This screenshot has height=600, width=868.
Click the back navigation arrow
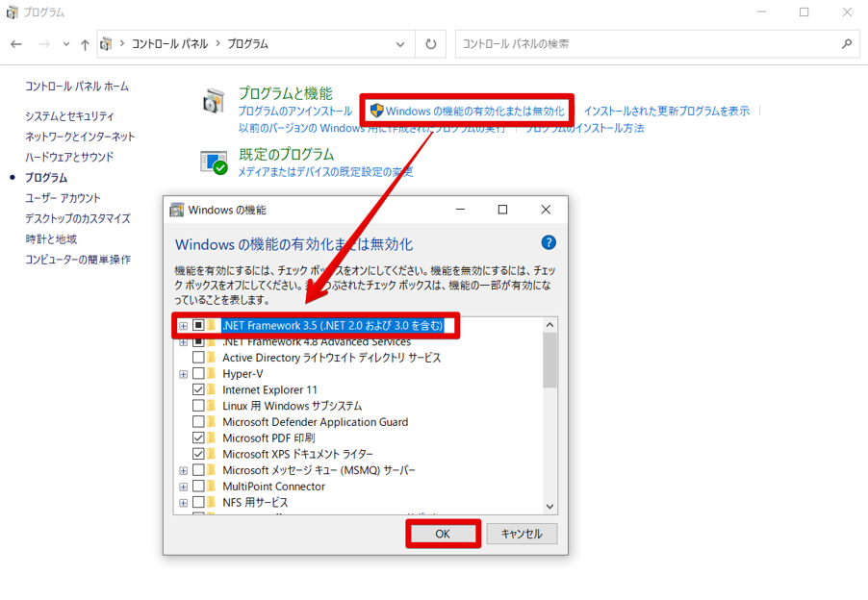[x=16, y=44]
